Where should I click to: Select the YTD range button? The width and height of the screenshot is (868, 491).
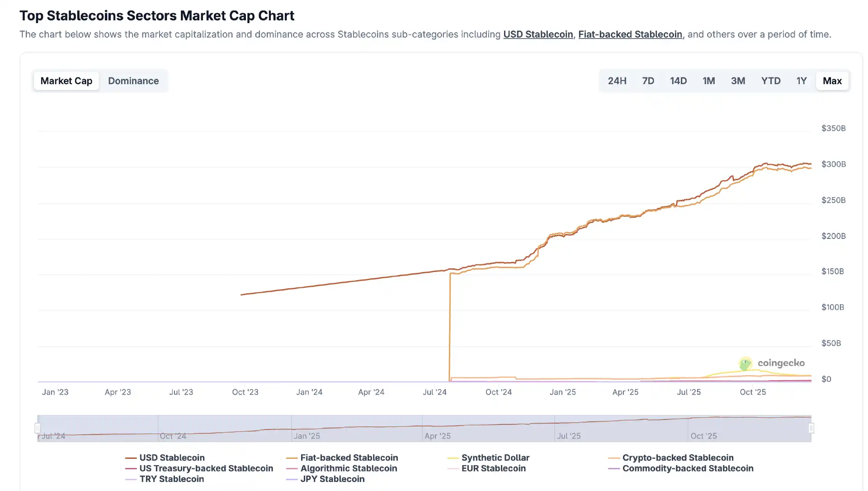point(770,81)
